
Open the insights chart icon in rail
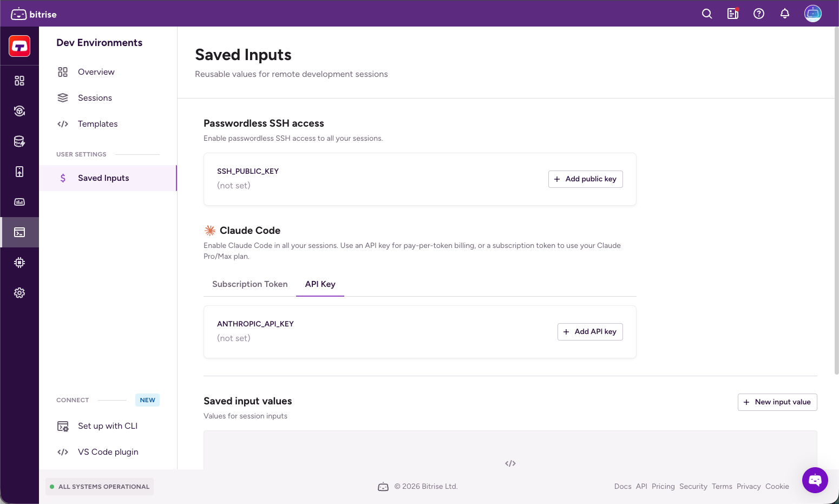(19, 202)
